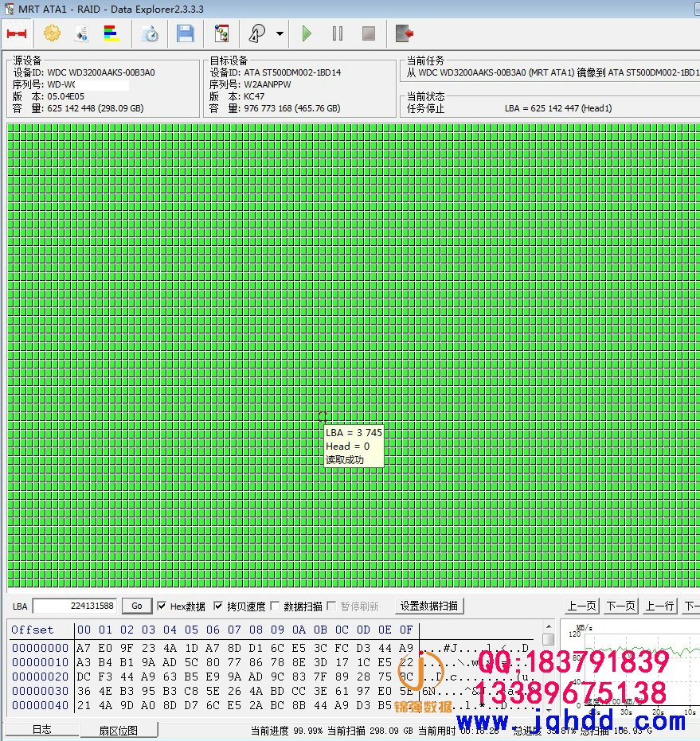Click source capacity 625 142 448 text
This screenshot has width=700, height=741.
pos(95,108)
